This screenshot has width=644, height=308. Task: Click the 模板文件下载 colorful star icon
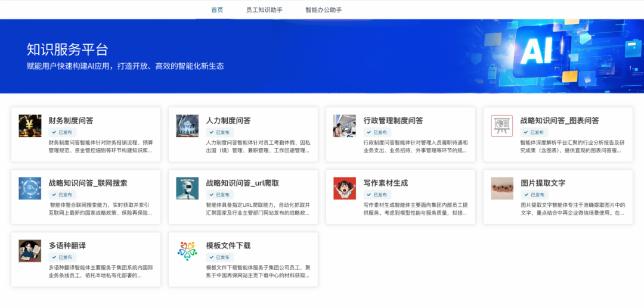pyautogui.click(x=187, y=251)
